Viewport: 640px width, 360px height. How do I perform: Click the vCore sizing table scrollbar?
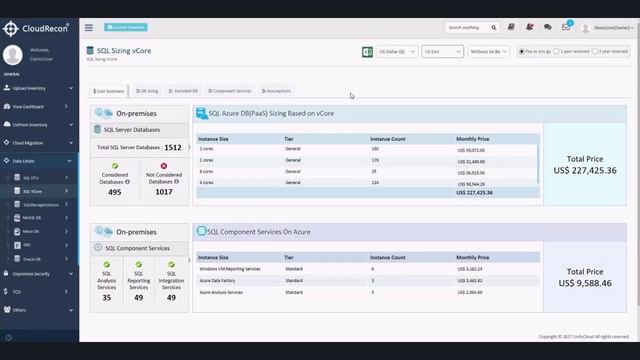pos(538,164)
